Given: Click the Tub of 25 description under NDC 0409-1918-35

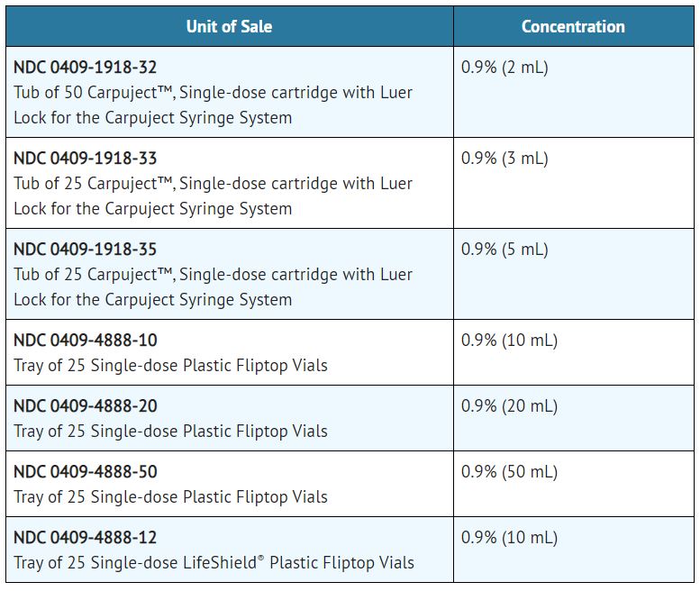Looking at the screenshot, I should pyautogui.click(x=213, y=287).
